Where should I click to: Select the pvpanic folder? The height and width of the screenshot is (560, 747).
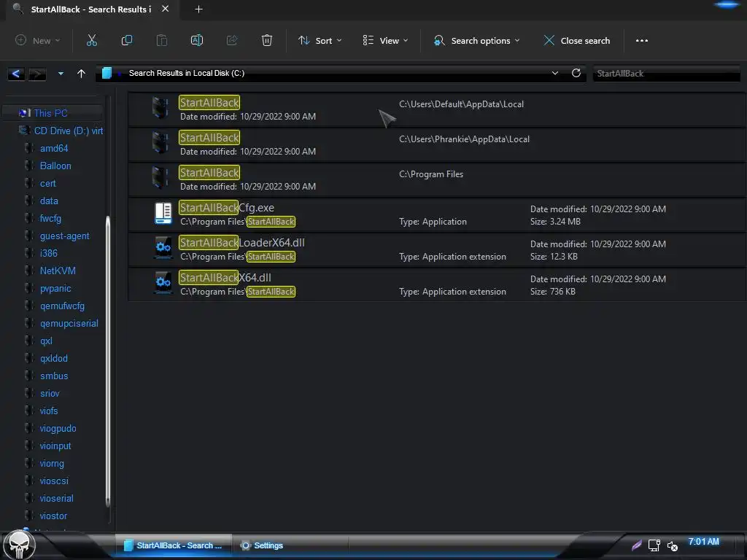pos(55,289)
